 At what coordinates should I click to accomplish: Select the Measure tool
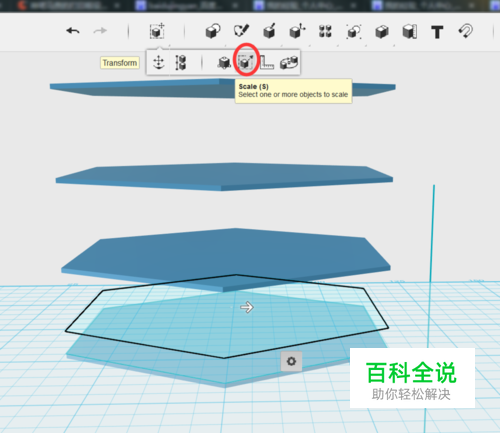coord(410,32)
